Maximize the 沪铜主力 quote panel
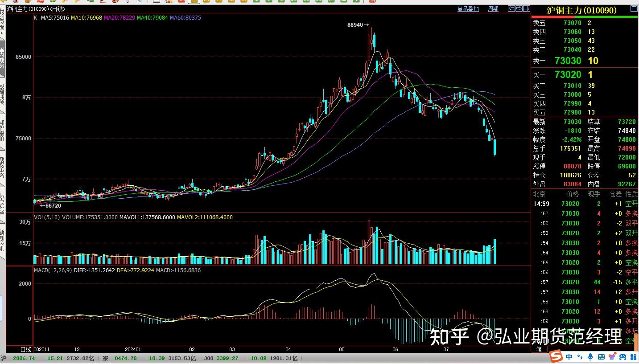This screenshot has width=639, height=364. coord(634,9)
